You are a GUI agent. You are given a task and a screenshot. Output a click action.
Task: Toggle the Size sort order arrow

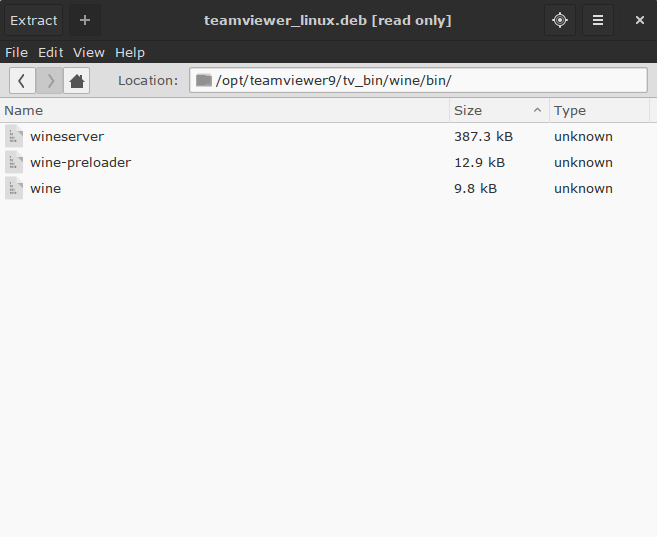(x=537, y=110)
